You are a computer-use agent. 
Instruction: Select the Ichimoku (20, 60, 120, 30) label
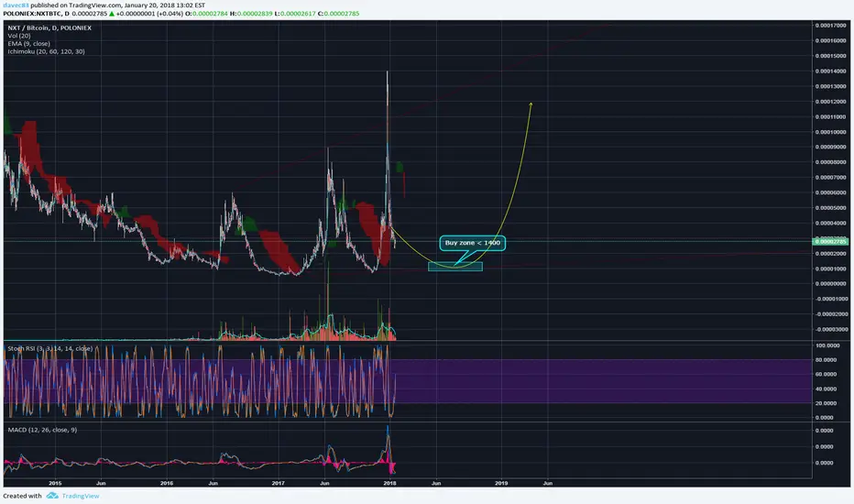click(x=47, y=51)
